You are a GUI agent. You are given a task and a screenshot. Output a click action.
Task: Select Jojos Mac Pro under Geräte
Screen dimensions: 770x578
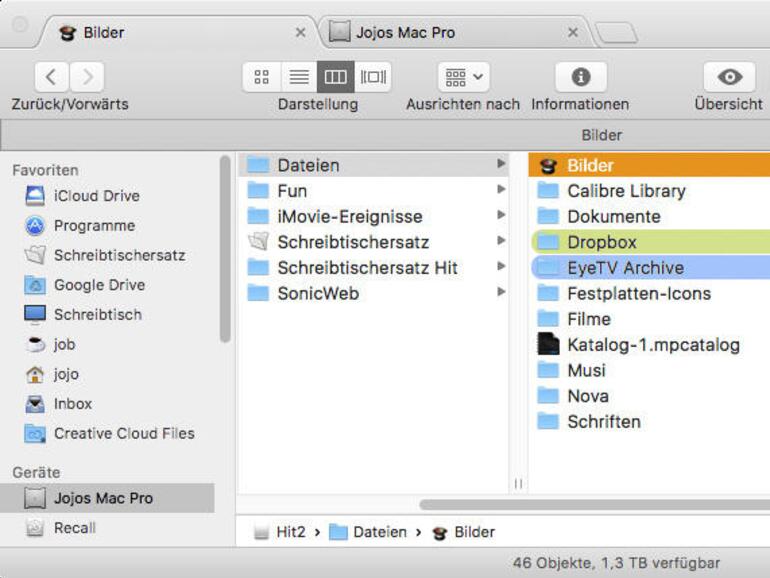107,498
